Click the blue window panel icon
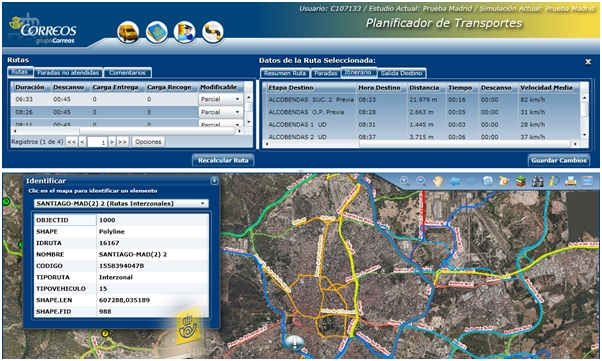This screenshot has height=361, width=602. pos(587,181)
